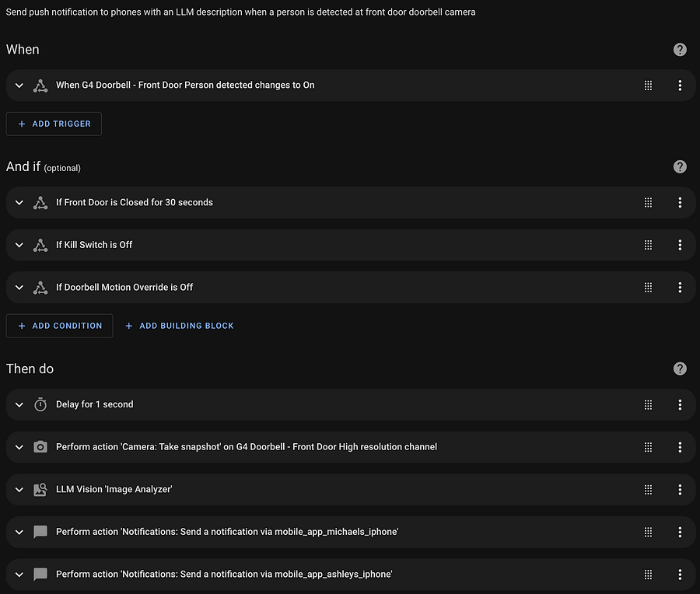
Task: Open help for the When section
Action: pyautogui.click(x=680, y=50)
